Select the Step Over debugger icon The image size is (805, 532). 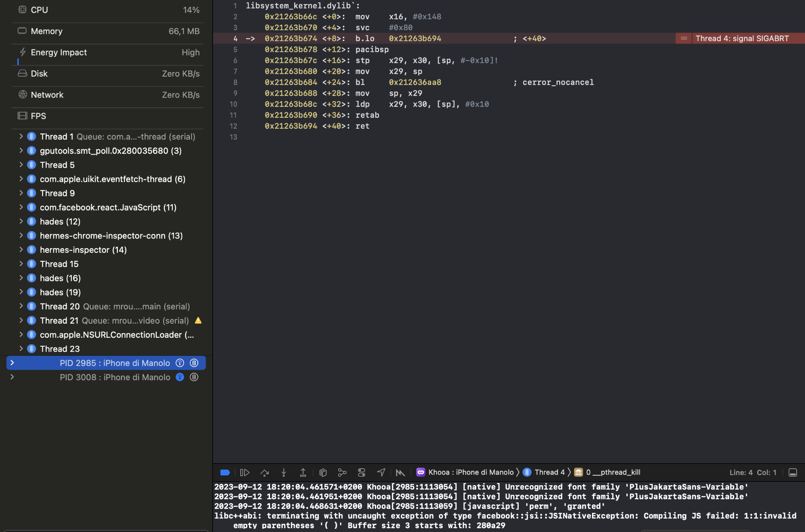(265, 472)
